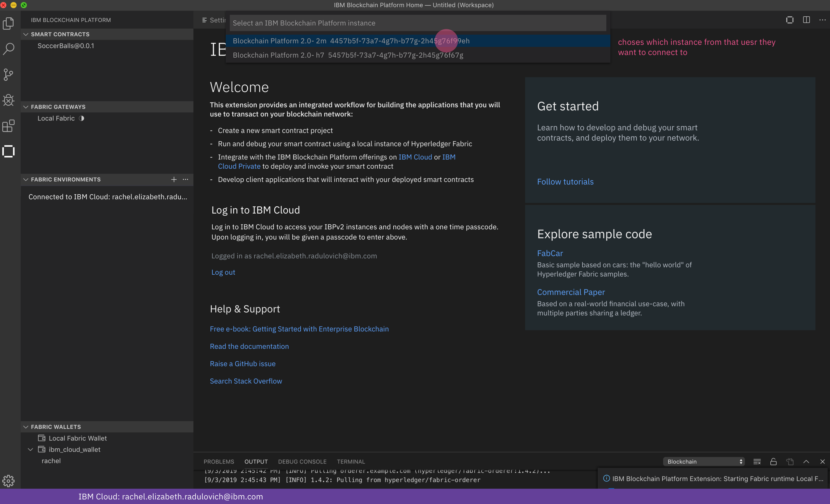This screenshot has width=830, height=504.
Task: Click the Log out link
Action: 223,272
